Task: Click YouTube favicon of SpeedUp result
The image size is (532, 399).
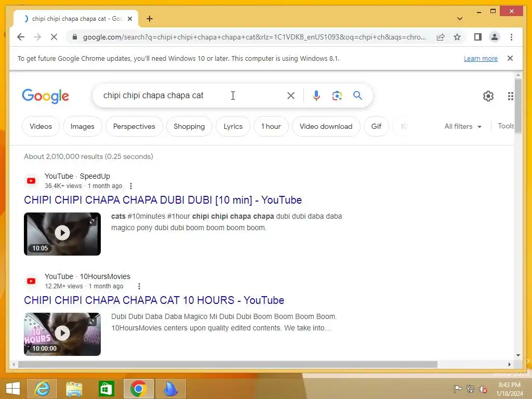Action: click(x=31, y=181)
